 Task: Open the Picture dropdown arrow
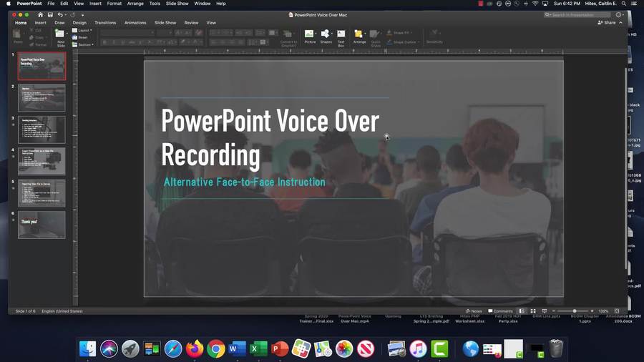[316, 34]
